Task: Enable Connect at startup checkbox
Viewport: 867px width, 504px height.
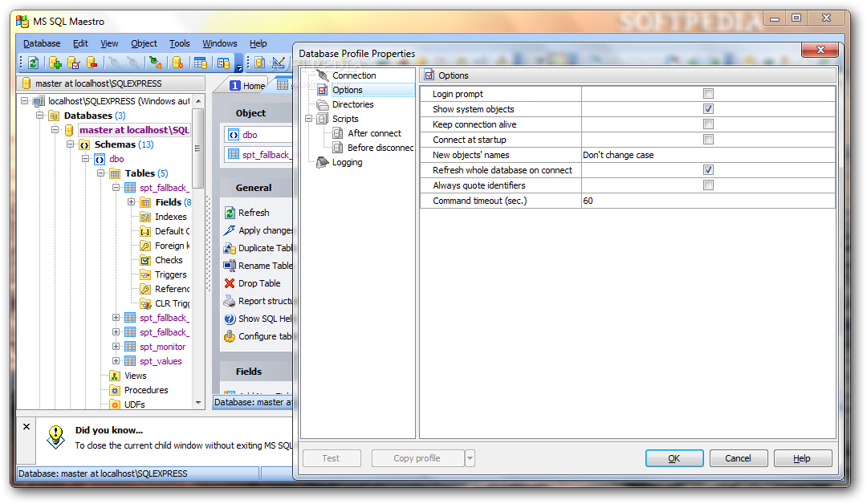Action: [x=708, y=140]
